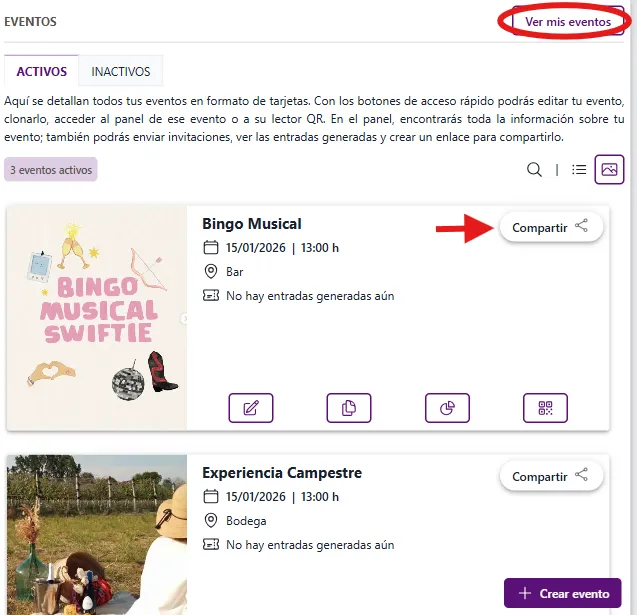Share the Bingo Musical event
Image resolution: width=637 pixels, height=615 pixels.
click(x=551, y=227)
